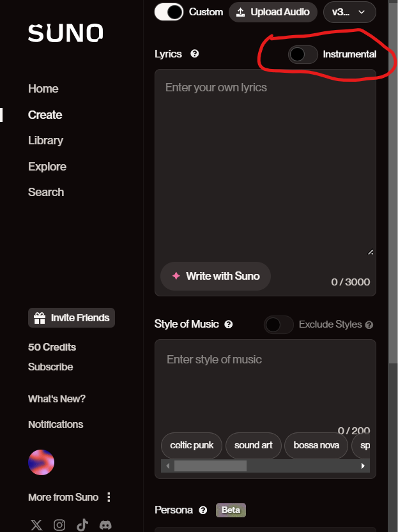Screen dimensions: 398x532
Task: Go to the Library page
Action: pyautogui.click(x=45, y=141)
